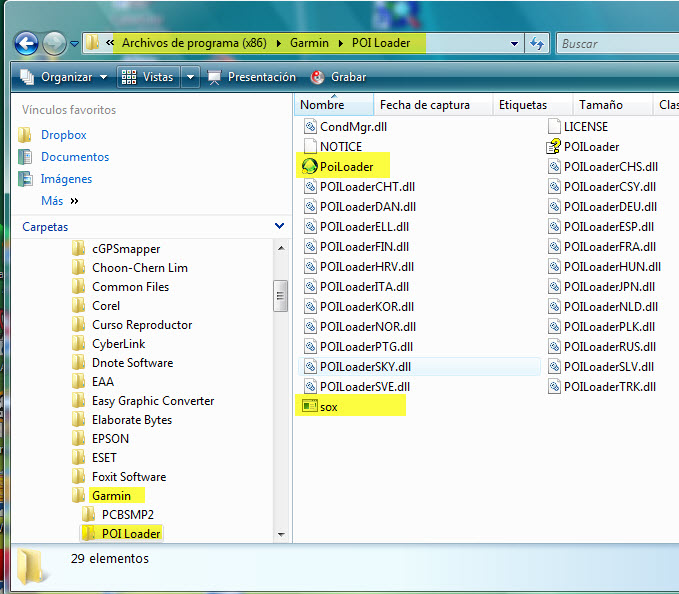Image resolution: width=679 pixels, height=594 pixels.
Task: Click the folder icon in address bar
Action: (x=92, y=43)
